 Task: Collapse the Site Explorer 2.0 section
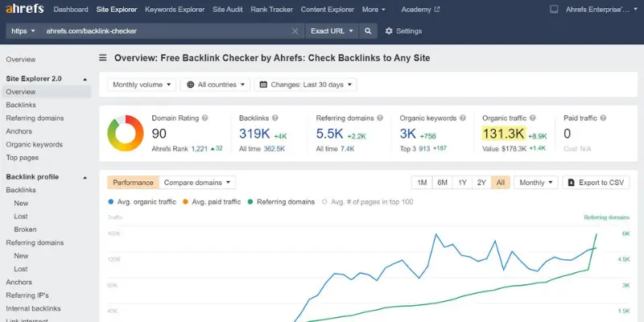pyautogui.click(x=85, y=79)
